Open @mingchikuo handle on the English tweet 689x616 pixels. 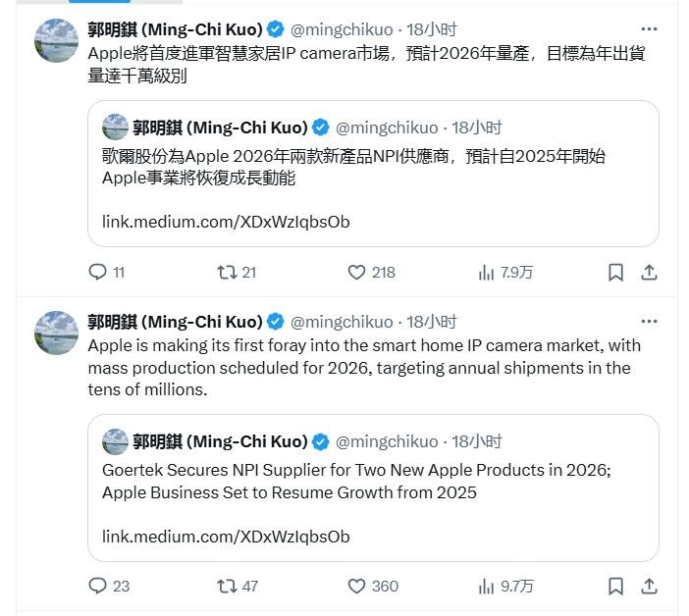(342, 322)
